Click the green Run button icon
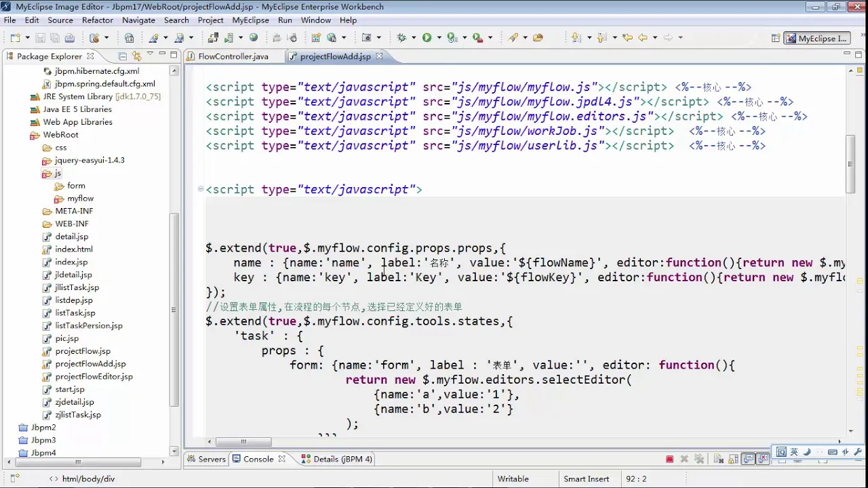 (427, 38)
